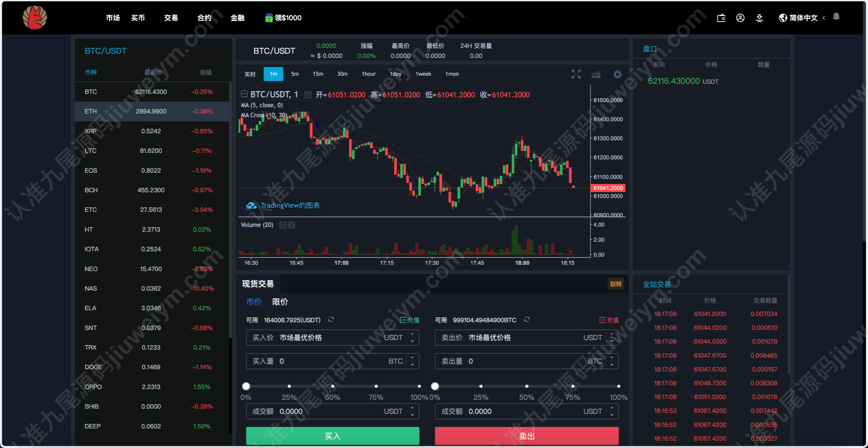Close the Volume indicator with X
The width and height of the screenshot is (868, 448).
coord(291,225)
